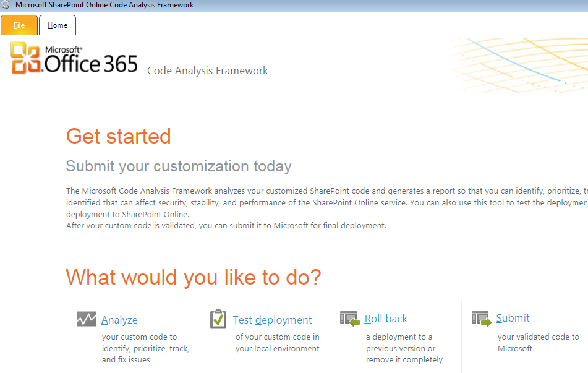Click the Office 365 logo
Image resolution: width=588 pixels, height=373 pixels.
click(74, 58)
